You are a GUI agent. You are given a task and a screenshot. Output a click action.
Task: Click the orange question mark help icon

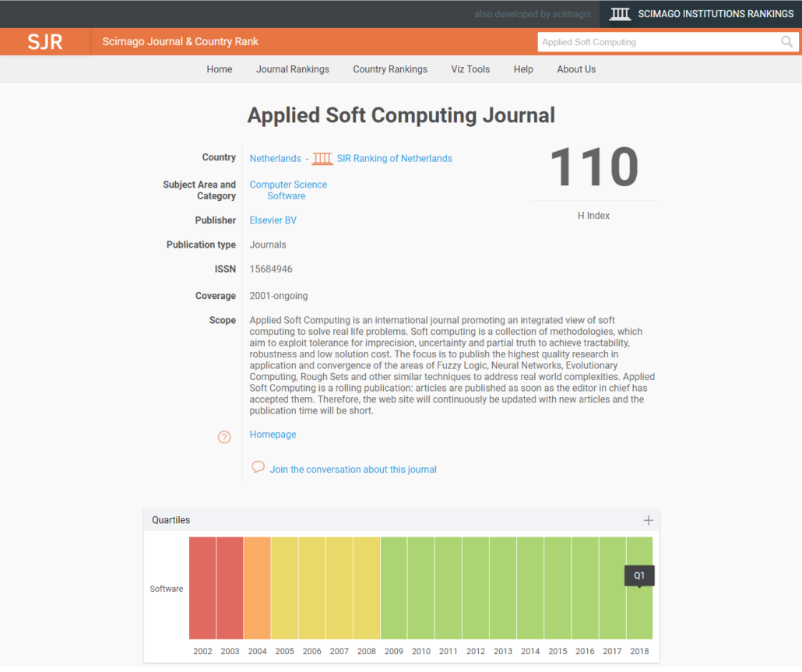click(224, 438)
